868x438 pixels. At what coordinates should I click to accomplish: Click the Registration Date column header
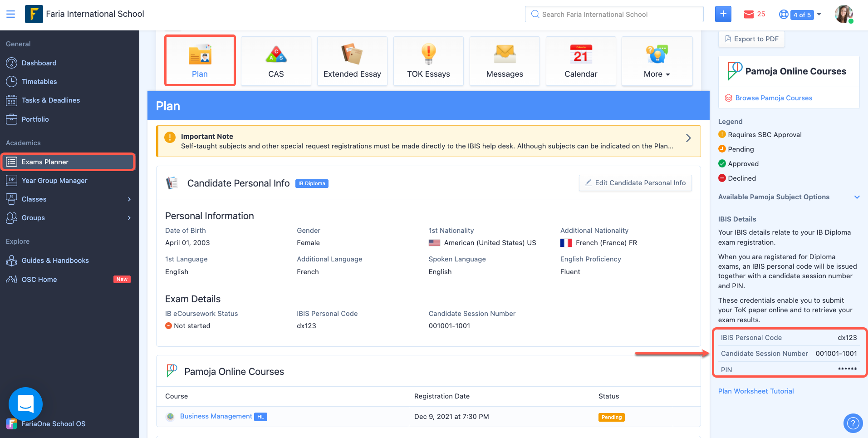(x=442, y=396)
